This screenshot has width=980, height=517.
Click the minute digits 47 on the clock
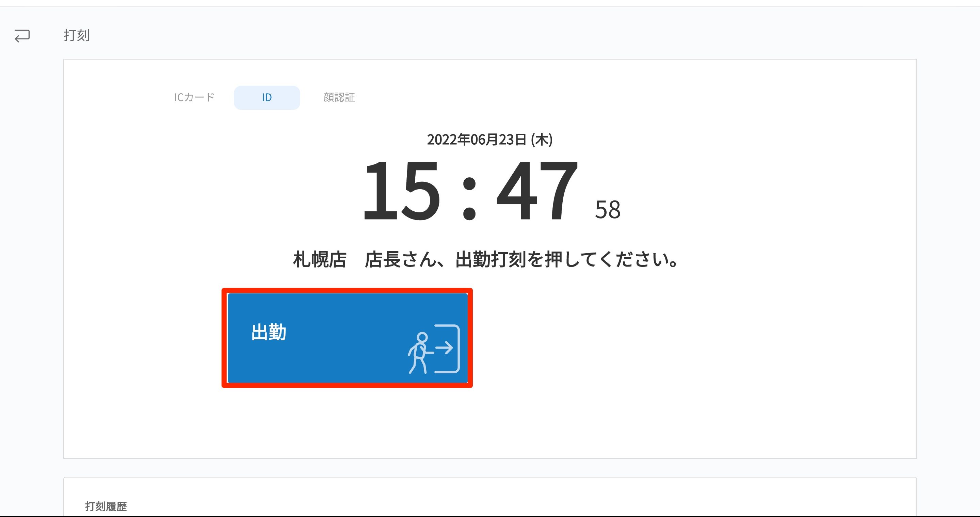[x=537, y=191]
